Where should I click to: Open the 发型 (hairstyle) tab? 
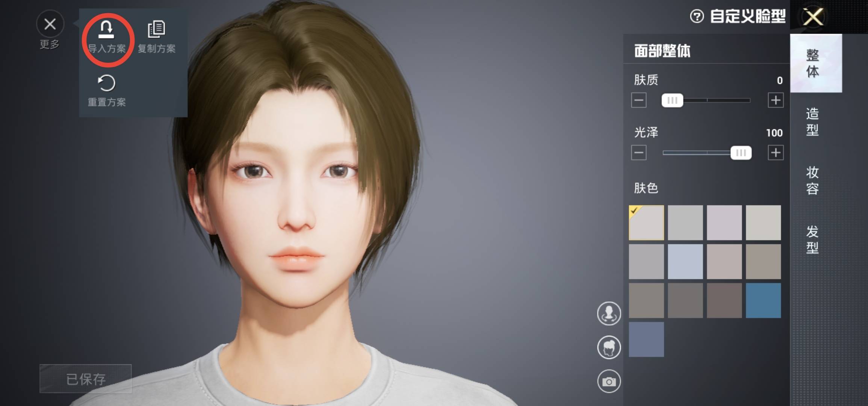pyautogui.click(x=812, y=239)
